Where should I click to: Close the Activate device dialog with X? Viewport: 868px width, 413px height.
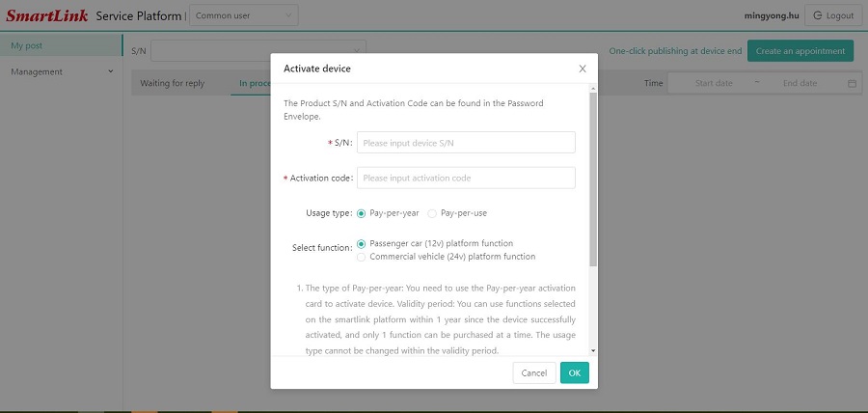(582, 69)
